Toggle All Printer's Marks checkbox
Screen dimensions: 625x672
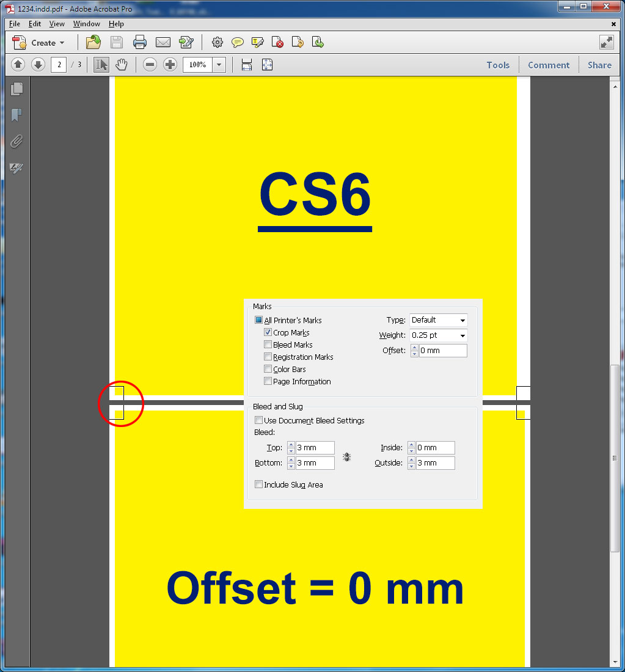tap(258, 320)
